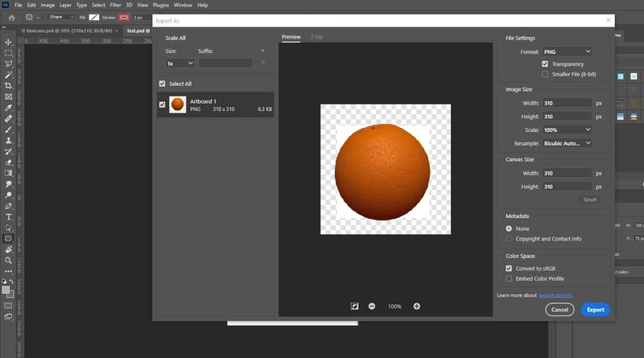Image resolution: width=644 pixels, height=358 pixels.
Task: Choose Copyright and Contact Info metadata
Action: click(x=509, y=239)
